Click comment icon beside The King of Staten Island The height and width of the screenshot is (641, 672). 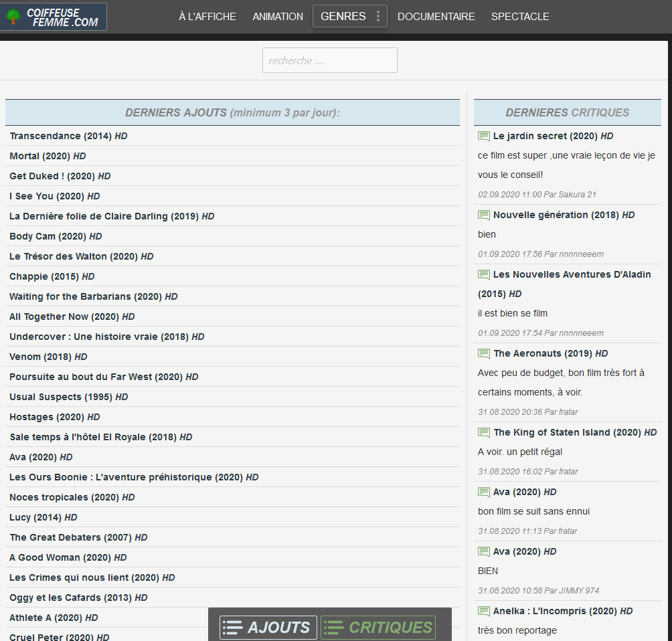click(484, 433)
